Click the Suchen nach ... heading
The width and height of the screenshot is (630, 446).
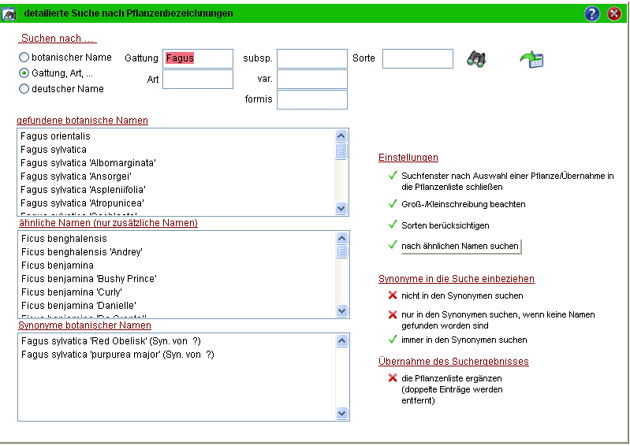[57, 39]
